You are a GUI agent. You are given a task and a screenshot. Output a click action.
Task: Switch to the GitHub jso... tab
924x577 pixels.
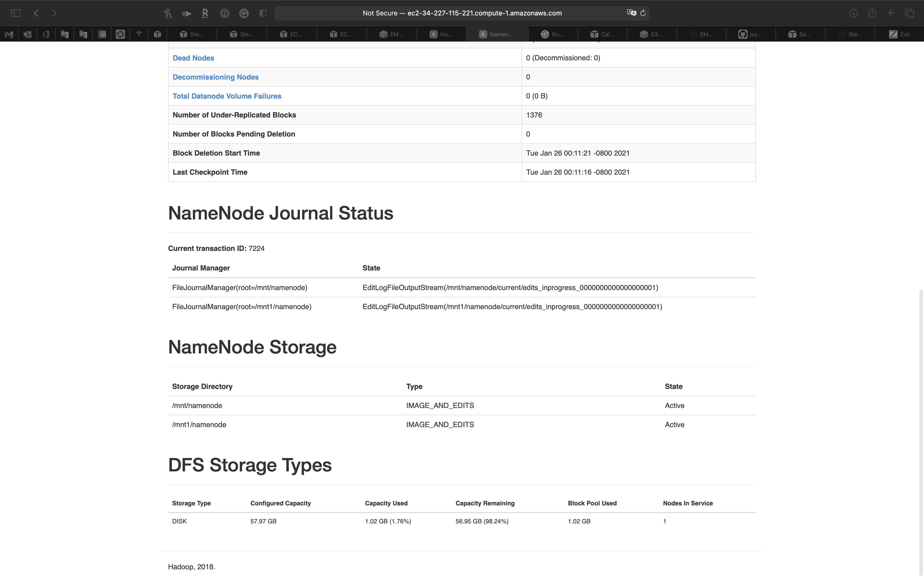(750, 34)
